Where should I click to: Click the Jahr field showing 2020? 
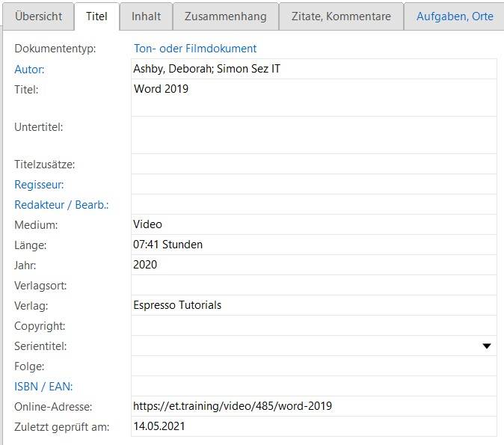pyautogui.click(x=314, y=265)
